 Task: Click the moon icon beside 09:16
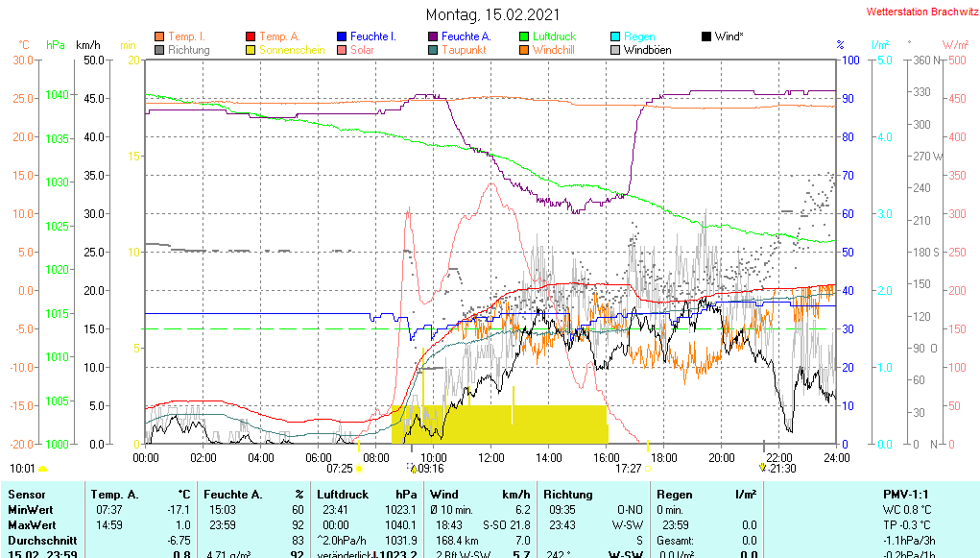[413, 469]
